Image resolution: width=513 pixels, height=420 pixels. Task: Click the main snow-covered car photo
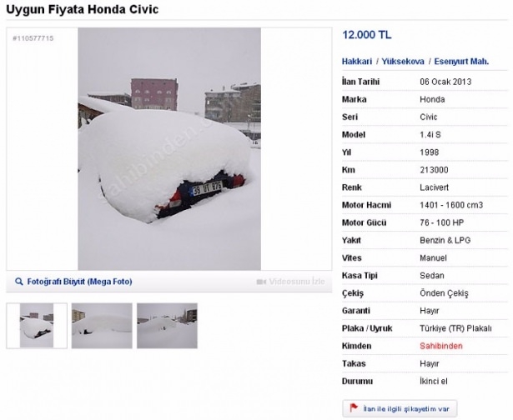coord(168,148)
